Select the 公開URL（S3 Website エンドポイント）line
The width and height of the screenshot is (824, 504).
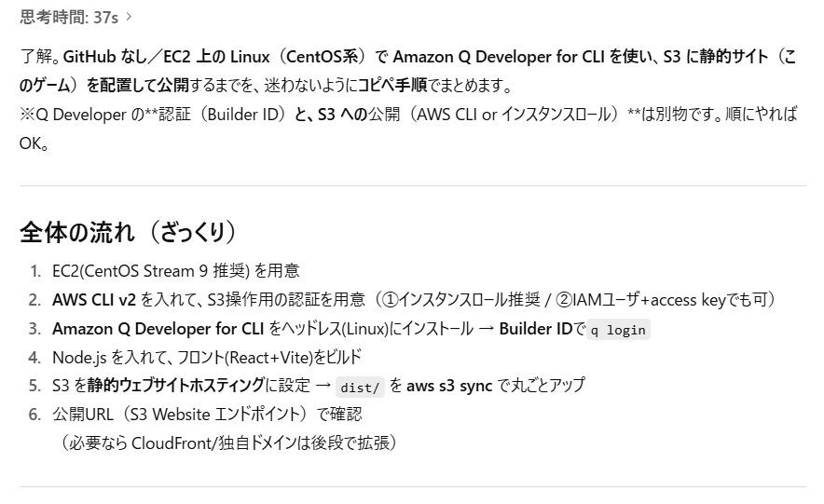207,415
